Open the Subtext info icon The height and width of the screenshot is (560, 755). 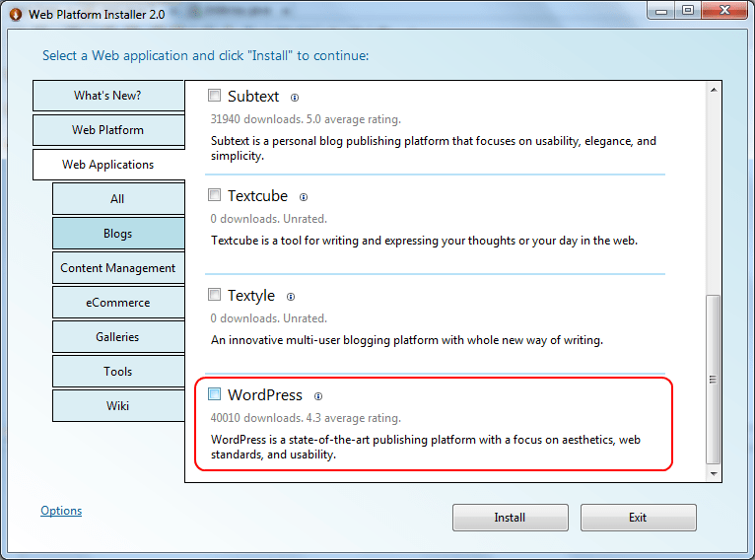click(295, 98)
